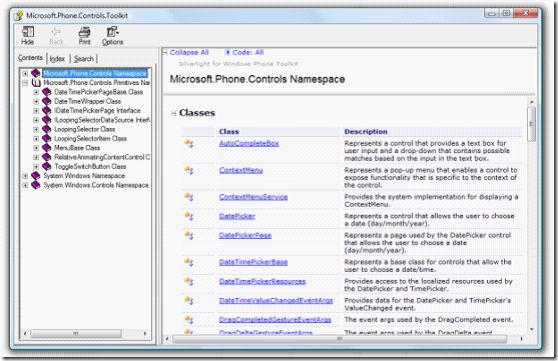558x361 pixels.
Task: Click the class icon in DatePickerPage row
Action: point(189,235)
